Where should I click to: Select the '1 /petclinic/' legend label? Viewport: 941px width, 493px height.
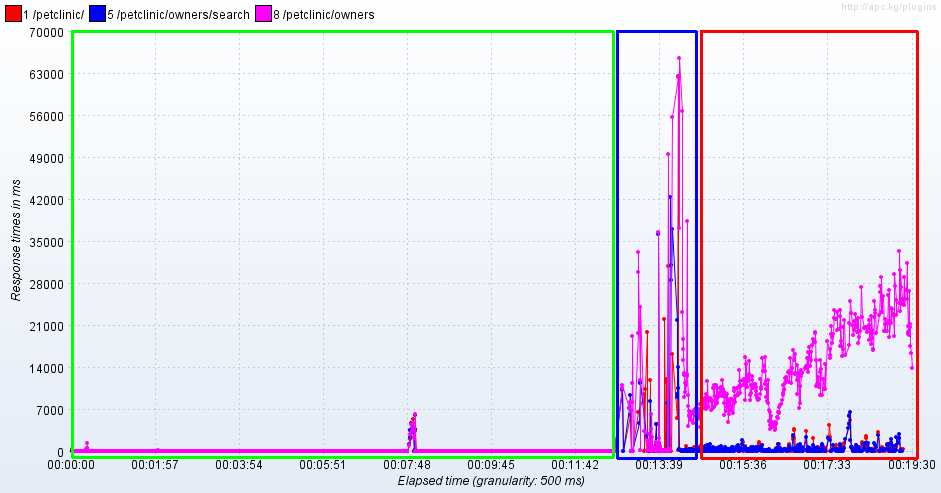click(52, 15)
